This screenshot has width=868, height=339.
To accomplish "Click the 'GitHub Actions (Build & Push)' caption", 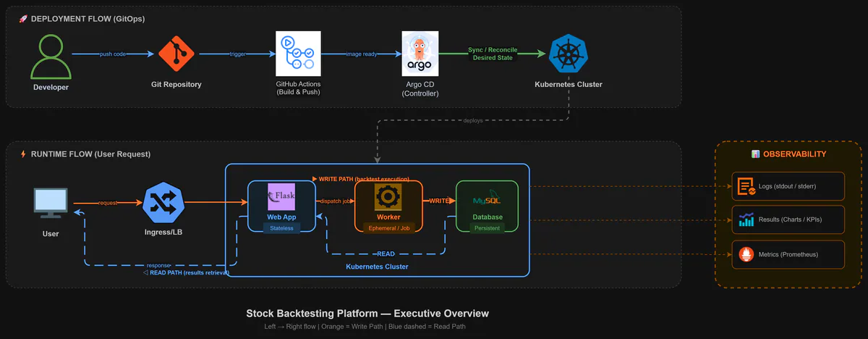I will click(x=299, y=88).
